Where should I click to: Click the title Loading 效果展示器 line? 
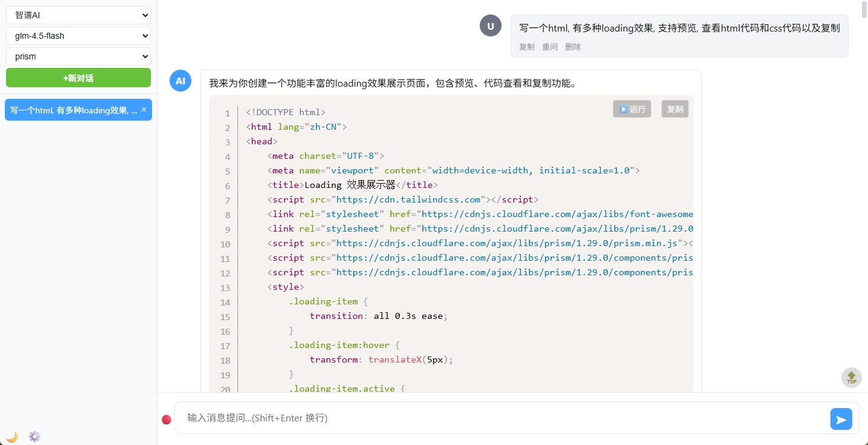(353, 185)
